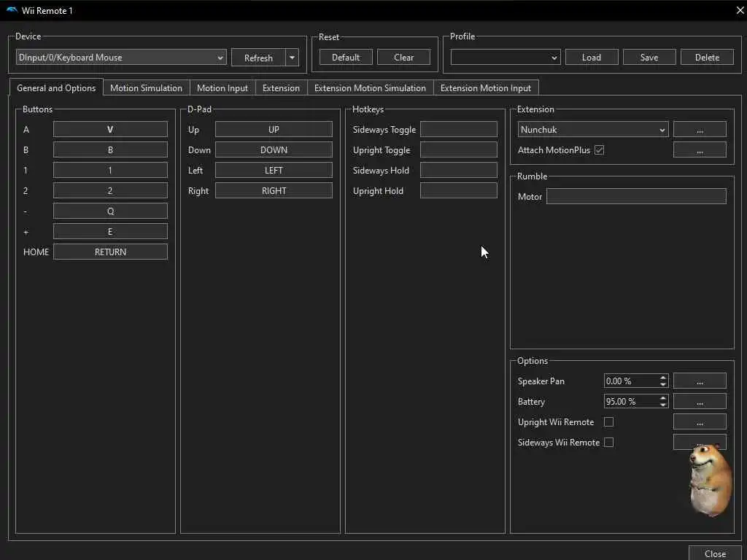
Task: Decrease the Speaker Pan value
Action: tap(662, 384)
